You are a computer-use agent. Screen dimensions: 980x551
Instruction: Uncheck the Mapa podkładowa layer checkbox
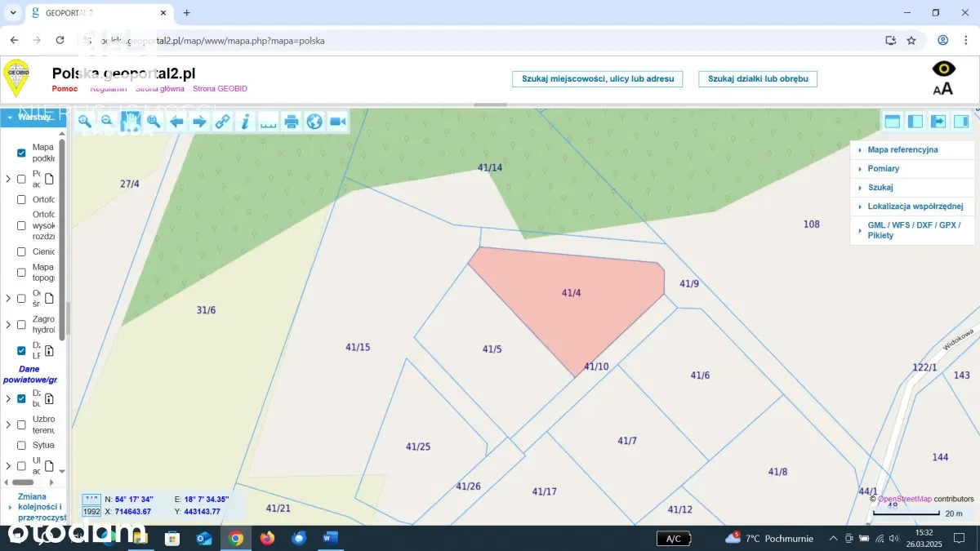tap(22, 153)
